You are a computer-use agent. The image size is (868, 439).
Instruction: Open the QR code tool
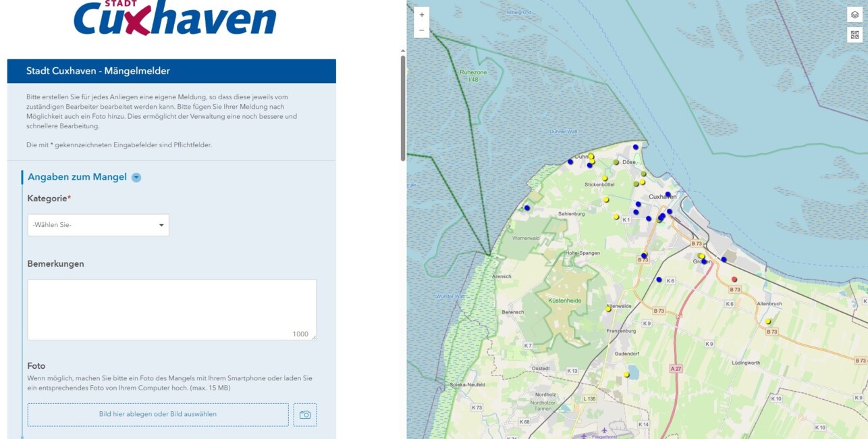[x=855, y=35]
